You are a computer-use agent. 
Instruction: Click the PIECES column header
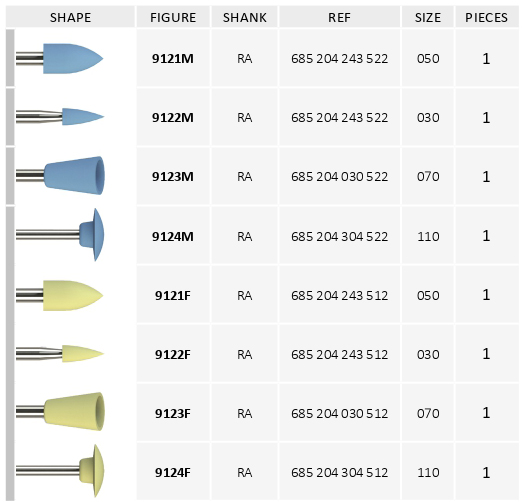486,17
